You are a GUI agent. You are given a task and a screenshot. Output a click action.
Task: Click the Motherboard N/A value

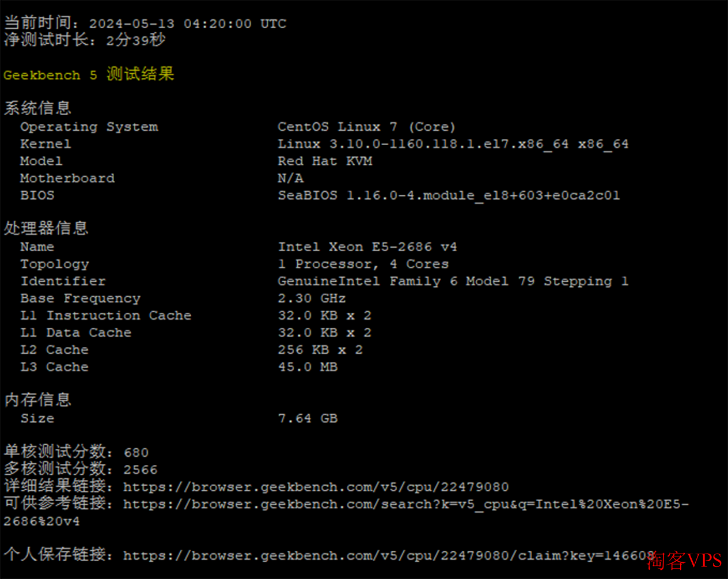tap(290, 178)
